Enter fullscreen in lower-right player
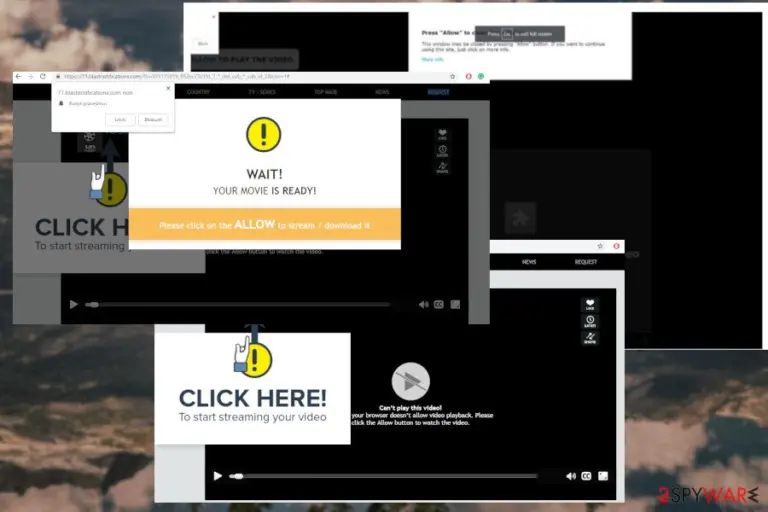The image size is (768, 512). tap(603, 476)
